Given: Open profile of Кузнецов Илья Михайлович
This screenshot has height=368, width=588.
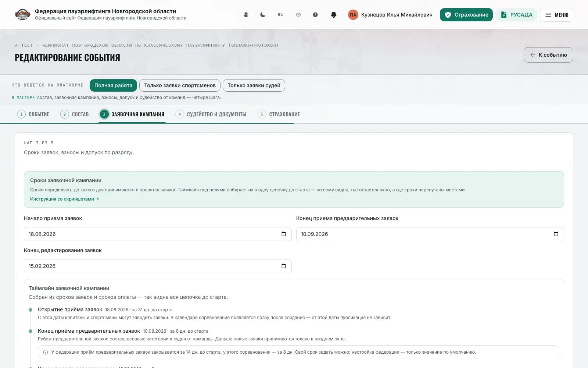Looking at the screenshot, I should click(x=397, y=15).
